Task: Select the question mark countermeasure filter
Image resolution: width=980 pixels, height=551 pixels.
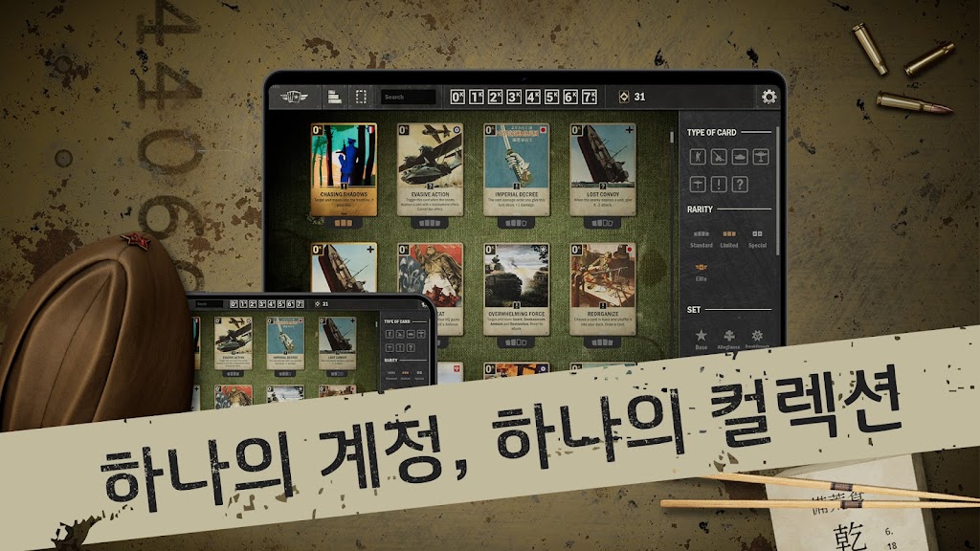Action: (x=740, y=184)
